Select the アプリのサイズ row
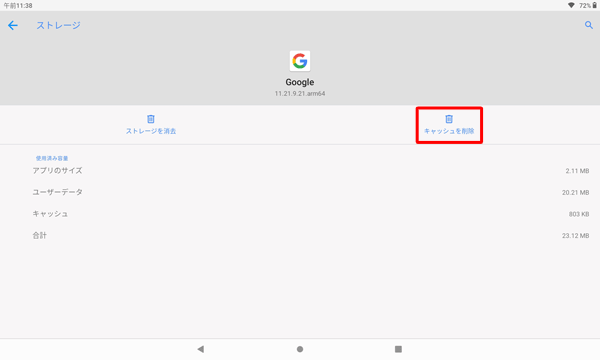 tap(300, 171)
